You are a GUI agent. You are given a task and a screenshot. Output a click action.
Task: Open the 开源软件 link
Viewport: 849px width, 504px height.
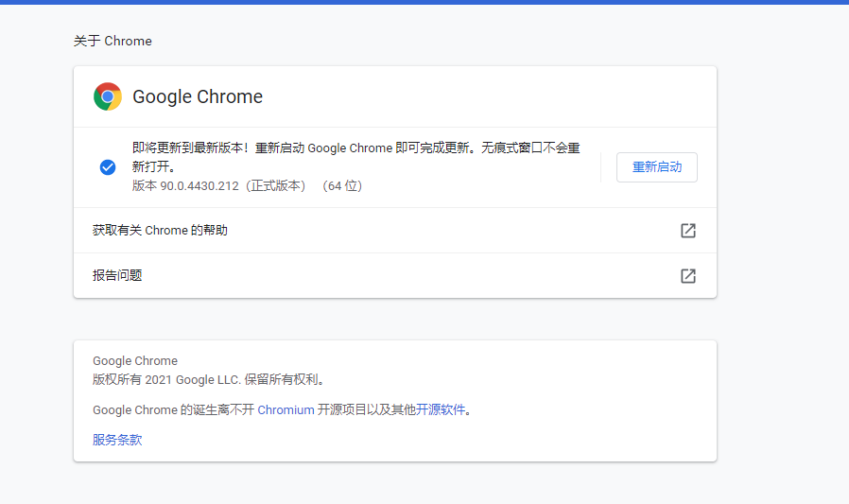441,409
